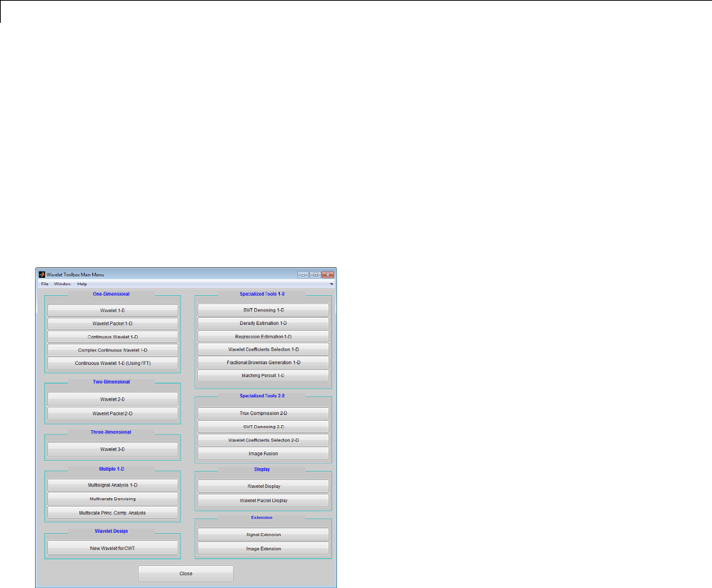The height and width of the screenshot is (588, 712).
Task: Click the MATLAB icon in title bar
Action: coord(41,274)
